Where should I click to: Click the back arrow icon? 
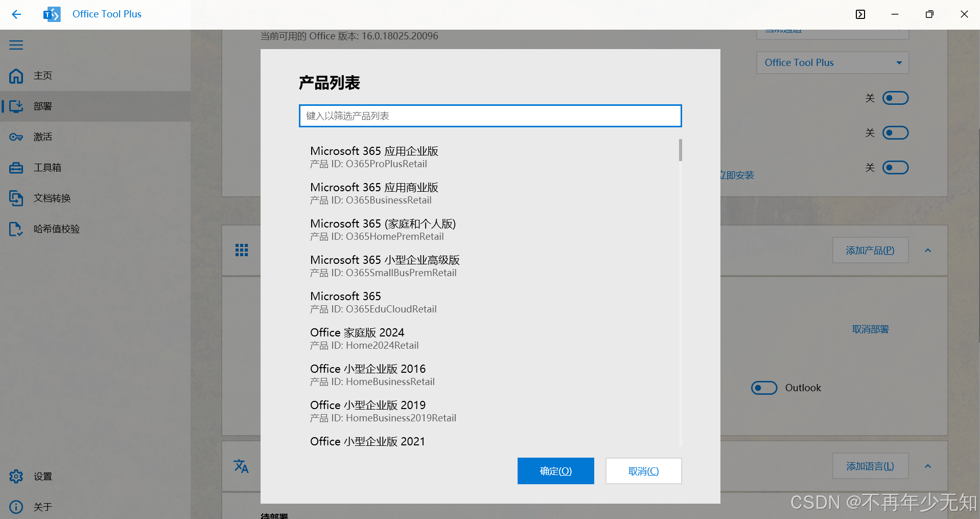pos(16,14)
